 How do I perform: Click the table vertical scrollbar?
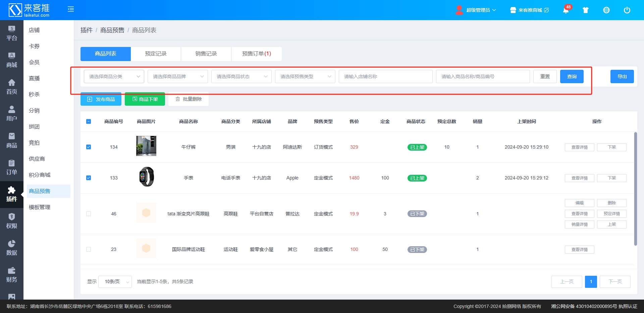pyautogui.click(x=635, y=188)
